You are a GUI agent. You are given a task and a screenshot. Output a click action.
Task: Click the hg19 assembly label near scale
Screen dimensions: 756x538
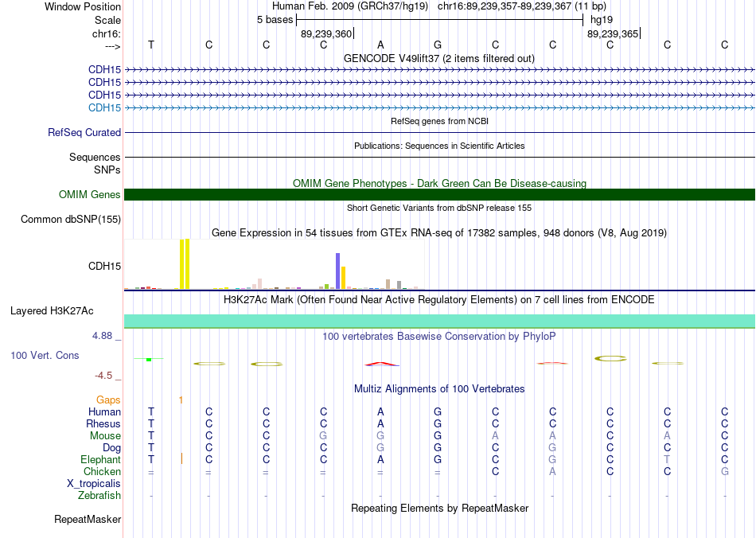pyautogui.click(x=602, y=20)
